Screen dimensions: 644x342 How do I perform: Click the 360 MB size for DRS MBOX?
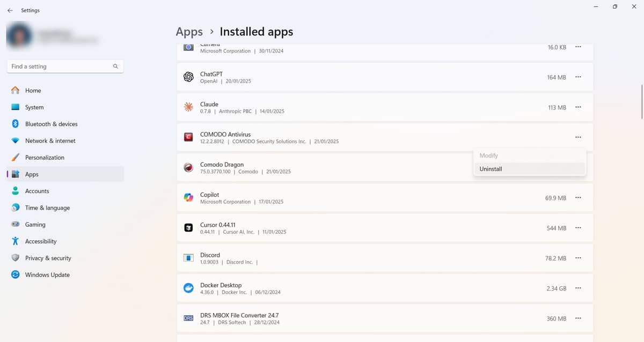(557, 318)
